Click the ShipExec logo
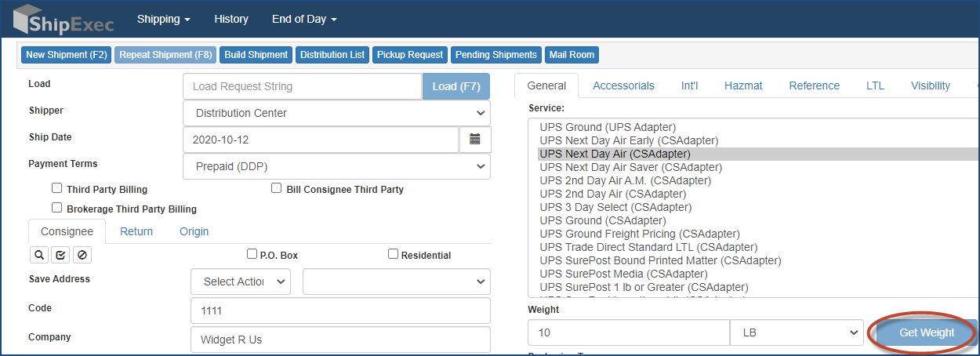Image resolution: width=980 pixels, height=356 pixels. tap(64, 19)
